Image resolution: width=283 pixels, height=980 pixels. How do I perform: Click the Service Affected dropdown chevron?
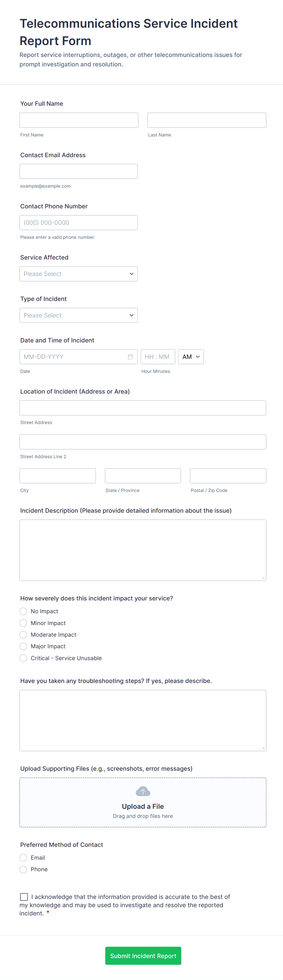click(131, 274)
